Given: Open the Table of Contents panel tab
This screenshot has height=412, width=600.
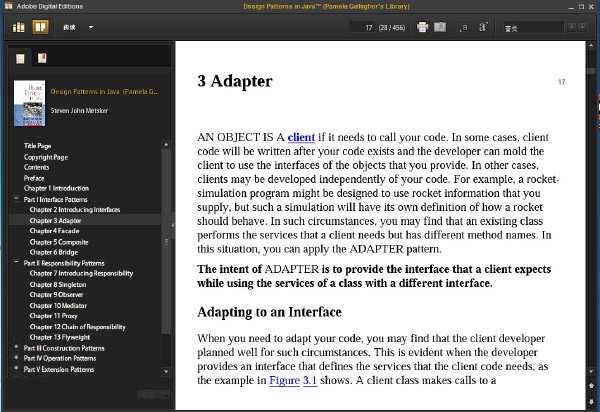Looking at the screenshot, I should (20, 58).
